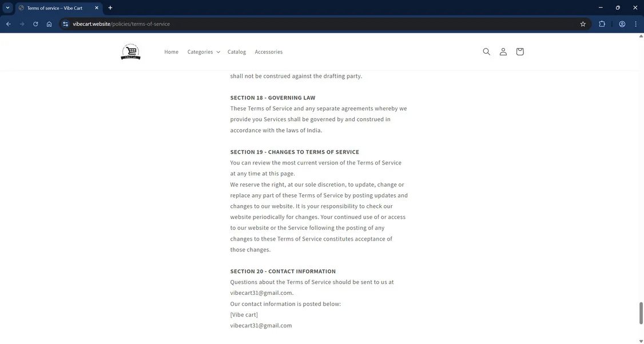Open the browser three-dot menu
This screenshot has width=644, height=344.
pos(636,24)
